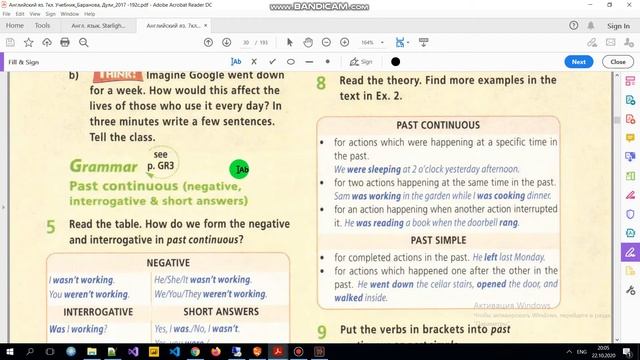
Task: Zoom in with the plus icon
Action: pos(344,42)
